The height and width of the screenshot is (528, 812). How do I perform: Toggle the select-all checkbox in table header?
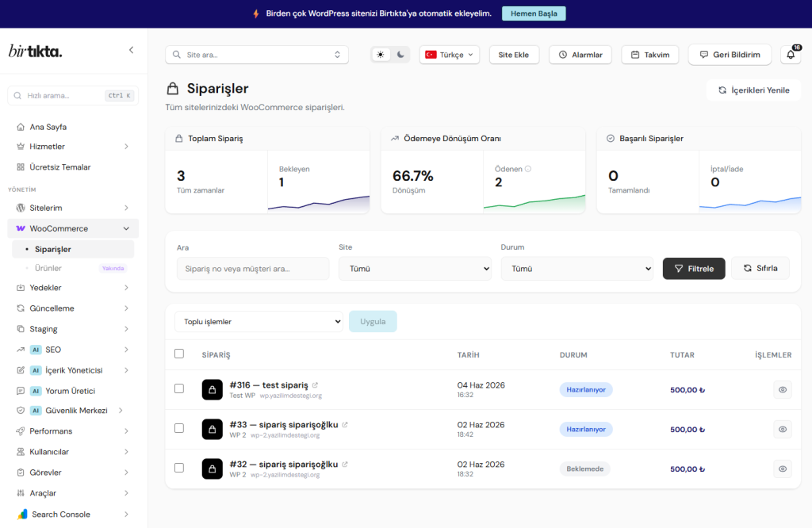tap(179, 354)
